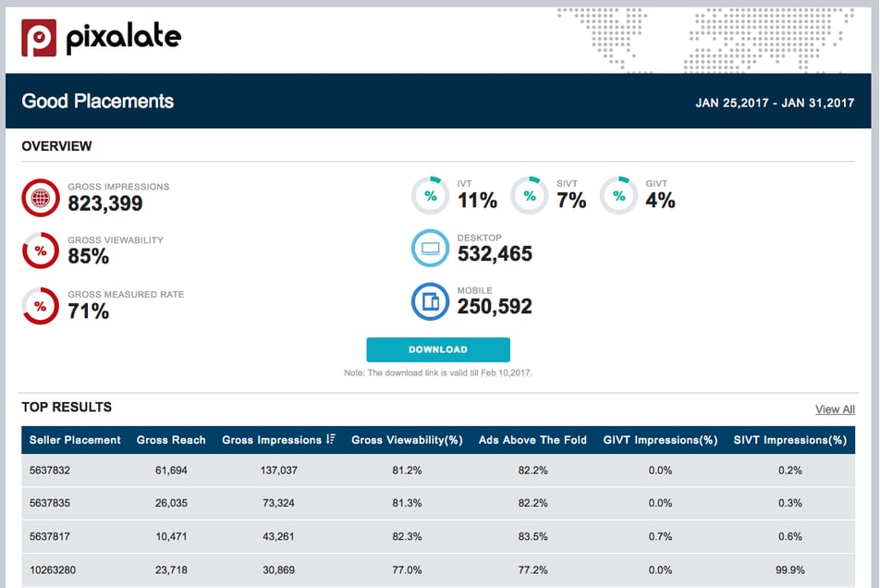Click the Mobile devices icon
The width and height of the screenshot is (880, 588).
click(x=430, y=301)
